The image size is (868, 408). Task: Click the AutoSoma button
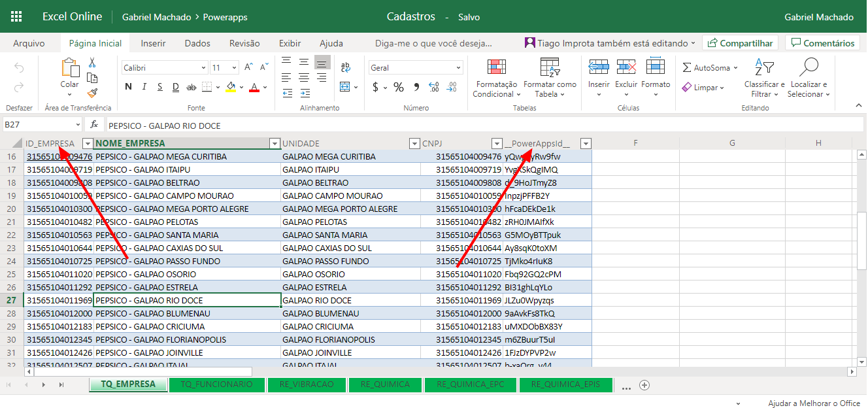click(x=710, y=67)
